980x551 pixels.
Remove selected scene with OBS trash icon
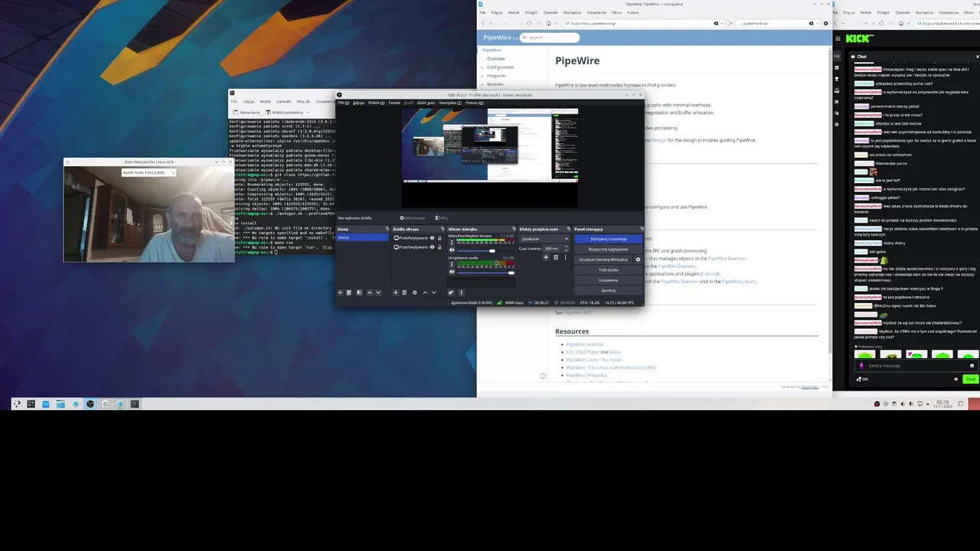click(x=349, y=292)
